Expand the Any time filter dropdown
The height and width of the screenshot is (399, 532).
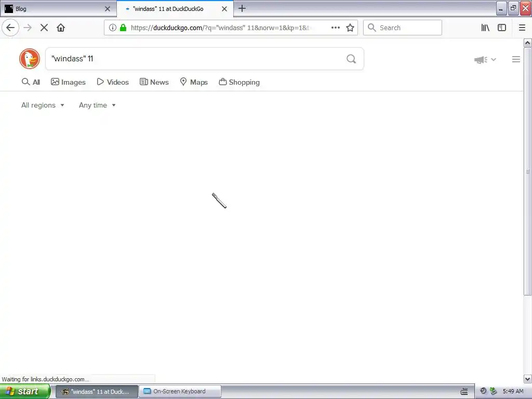pyautogui.click(x=97, y=105)
